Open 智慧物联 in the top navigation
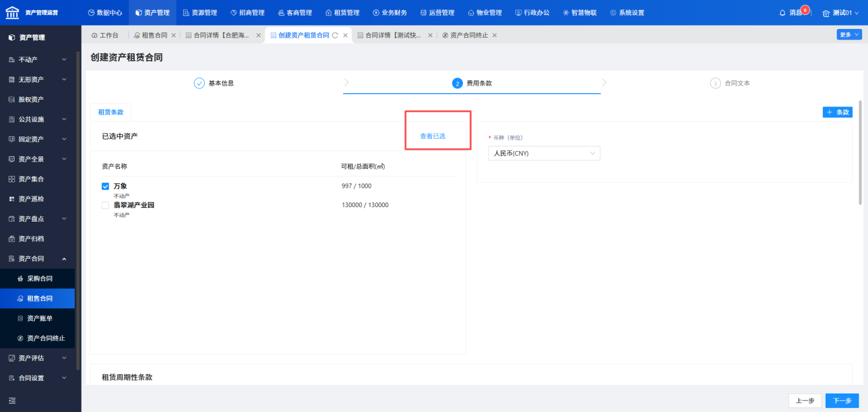 (x=580, y=13)
